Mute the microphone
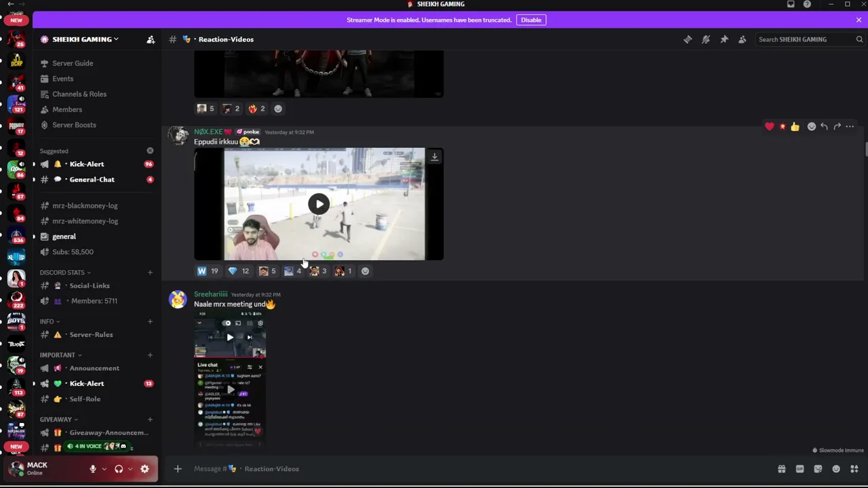Screen dimensions: 868x488 pos(93,469)
